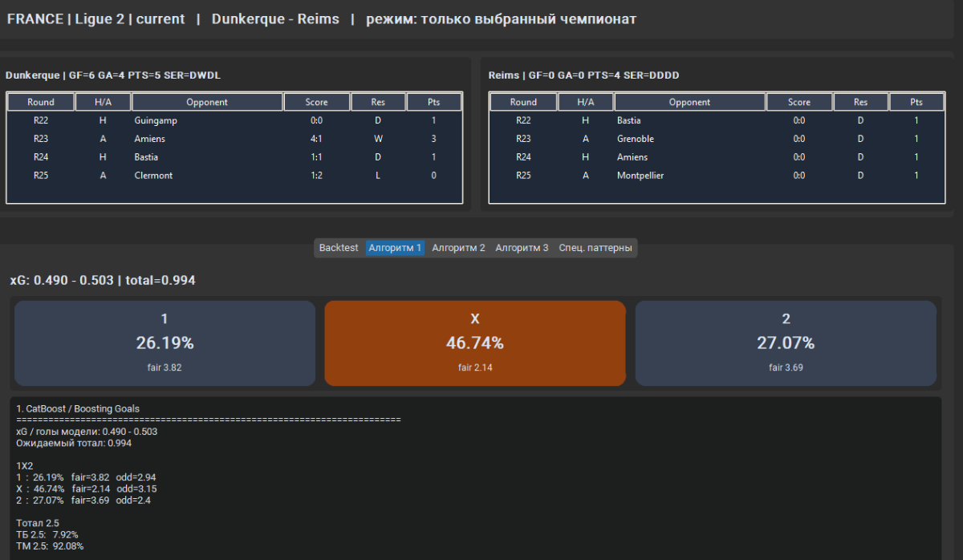Click Score column header in Dunkerque table
The image size is (963, 560).
click(317, 102)
